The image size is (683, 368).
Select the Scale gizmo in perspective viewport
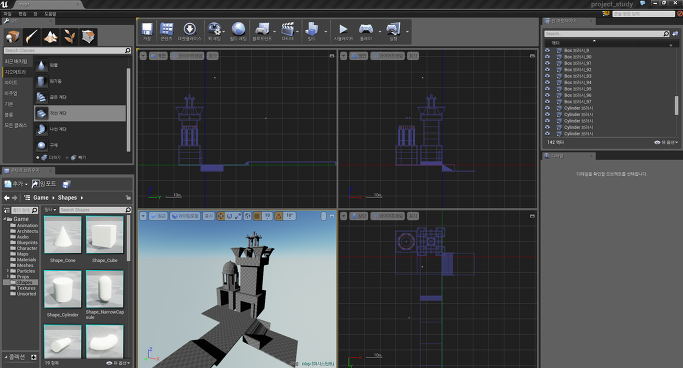pyautogui.click(x=238, y=216)
